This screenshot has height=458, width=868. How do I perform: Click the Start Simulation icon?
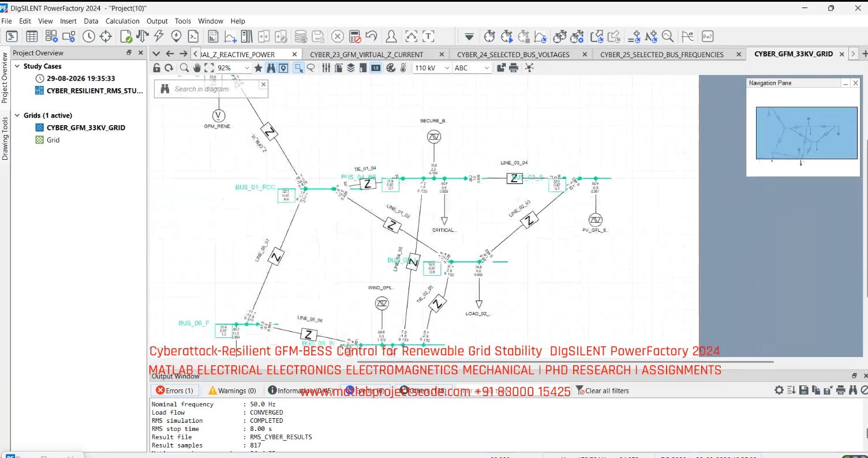point(507,36)
